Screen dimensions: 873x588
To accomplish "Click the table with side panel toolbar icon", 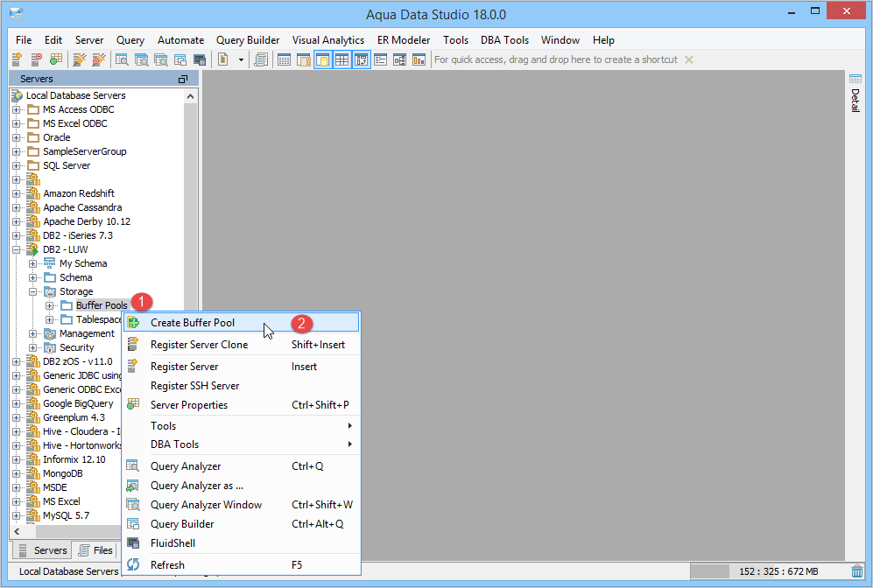I will 304,59.
